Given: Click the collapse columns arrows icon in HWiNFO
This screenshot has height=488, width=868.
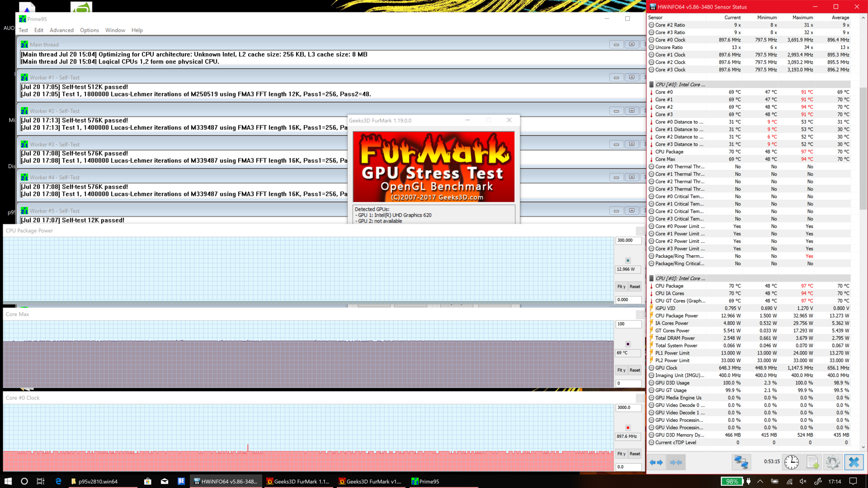Looking at the screenshot, I should click(x=676, y=462).
